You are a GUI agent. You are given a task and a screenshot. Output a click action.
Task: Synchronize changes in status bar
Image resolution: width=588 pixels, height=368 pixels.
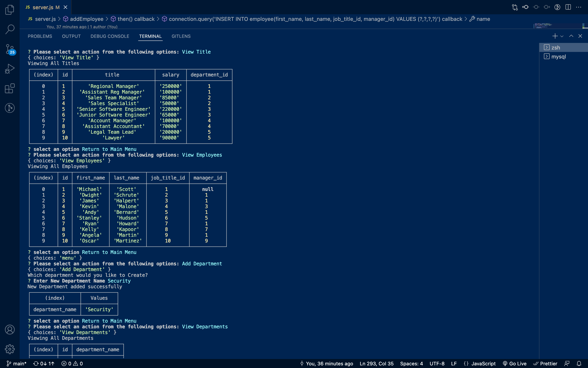coord(44,363)
